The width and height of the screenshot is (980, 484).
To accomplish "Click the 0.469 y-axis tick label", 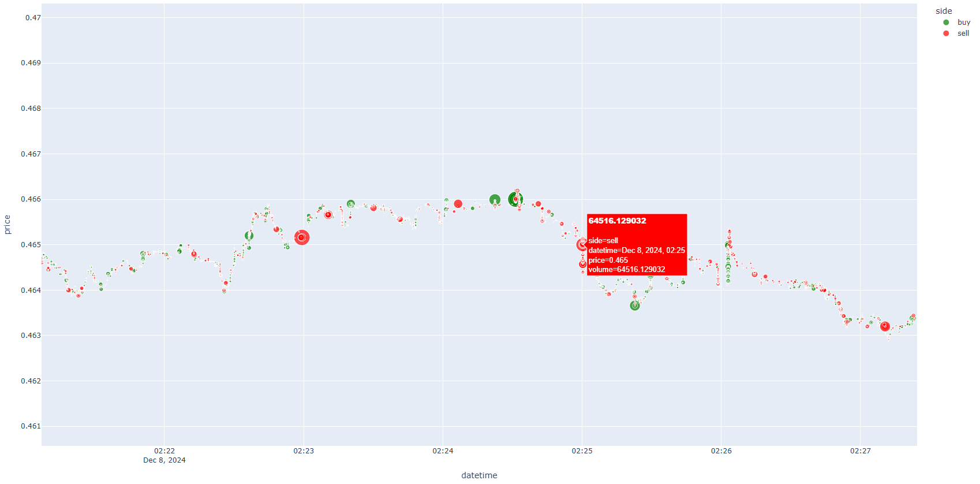I will (31, 63).
